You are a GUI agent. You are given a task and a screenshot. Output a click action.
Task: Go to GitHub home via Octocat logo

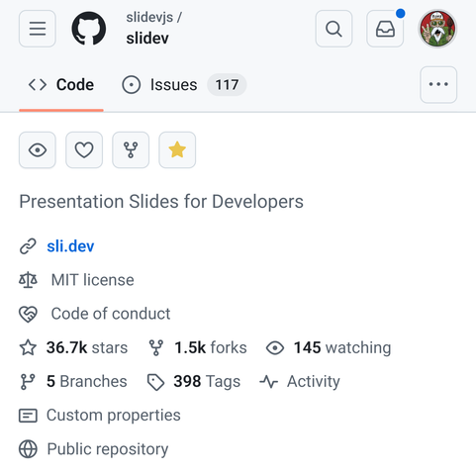click(89, 29)
